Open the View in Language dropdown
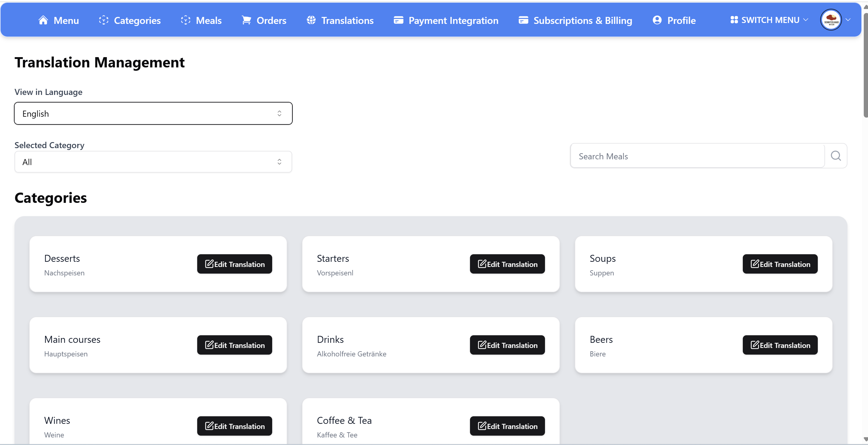The width and height of the screenshot is (868, 445). pyautogui.click(x=153, y=114)
